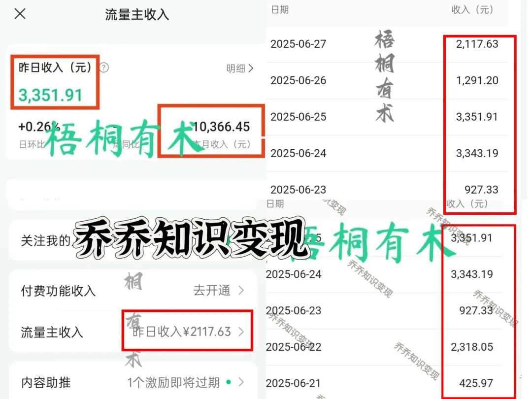532x399 pixels.
Task: Open the 关注我的 menu row
Action: pyautogui.click(x=45, y=240)
